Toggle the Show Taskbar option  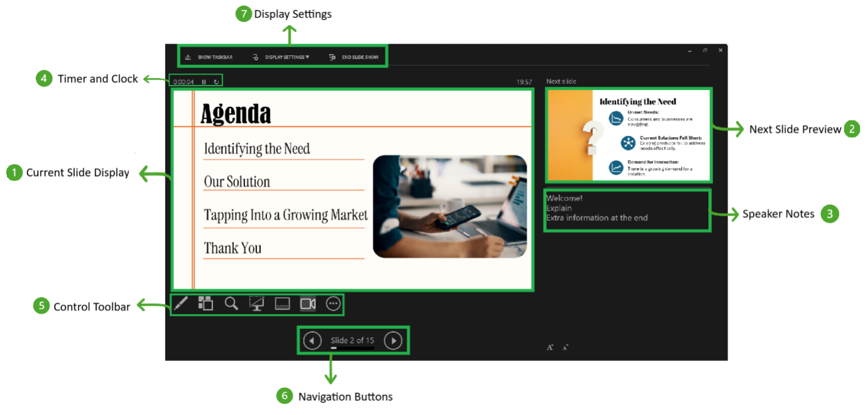[x=209, y=57]
